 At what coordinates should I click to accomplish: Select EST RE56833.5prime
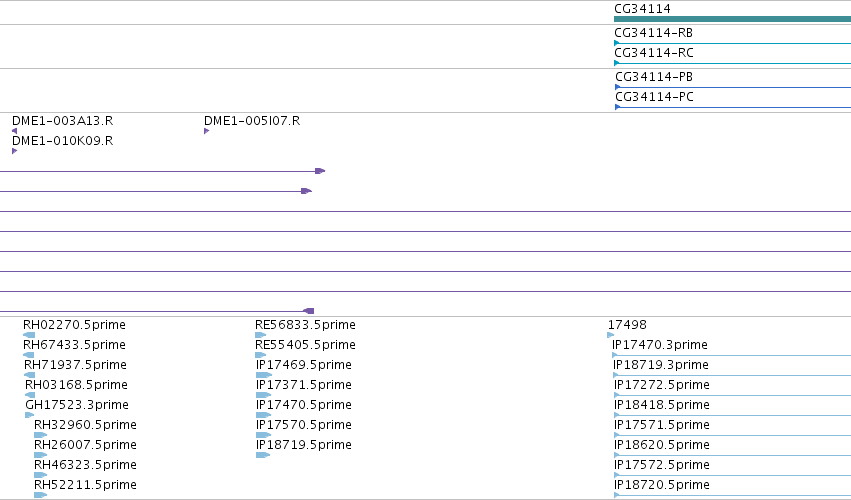pyautogui.click(x=306, y=325)
